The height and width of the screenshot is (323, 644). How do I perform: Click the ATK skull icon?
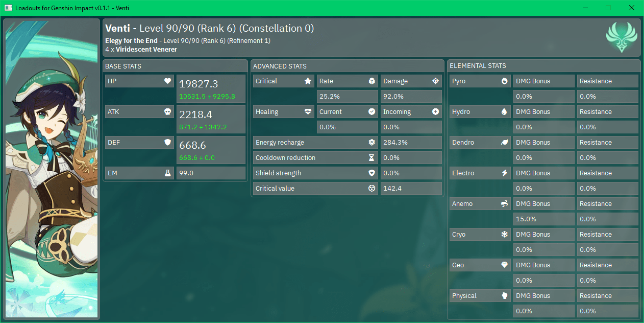coord(167,112)
